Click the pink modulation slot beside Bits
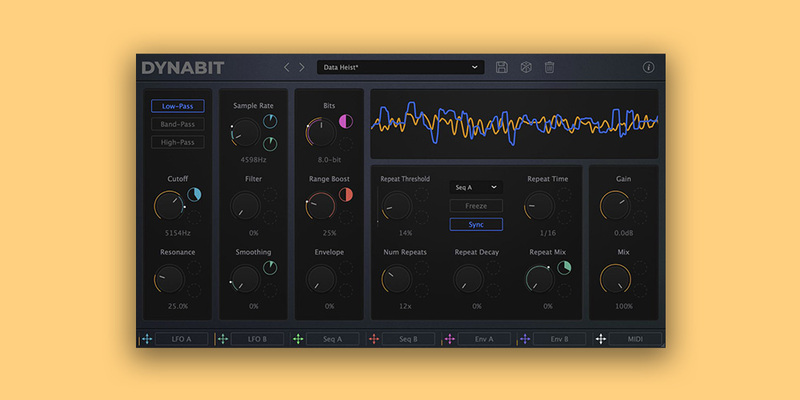The image size is (800, 400). [x=346, y=121]
